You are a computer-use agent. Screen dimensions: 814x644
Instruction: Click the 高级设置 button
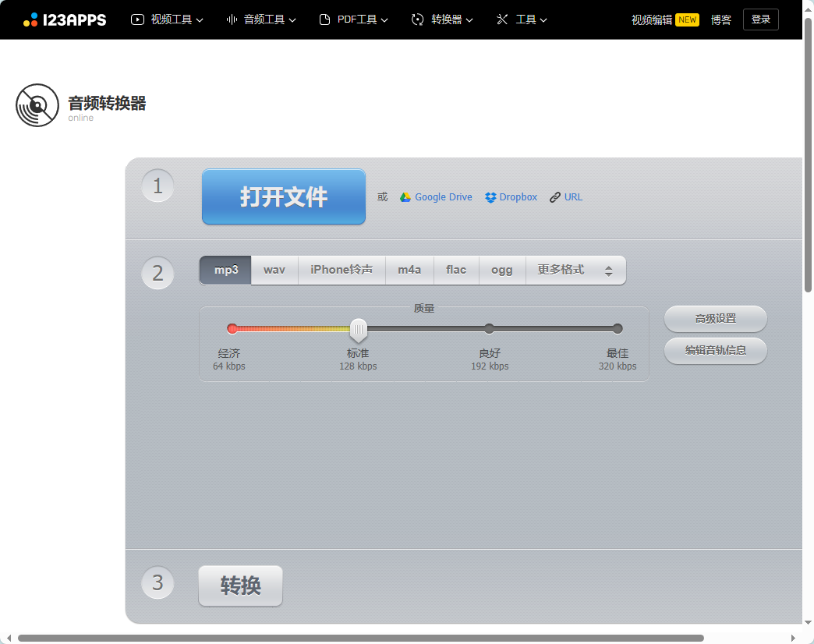click(715, 319)
